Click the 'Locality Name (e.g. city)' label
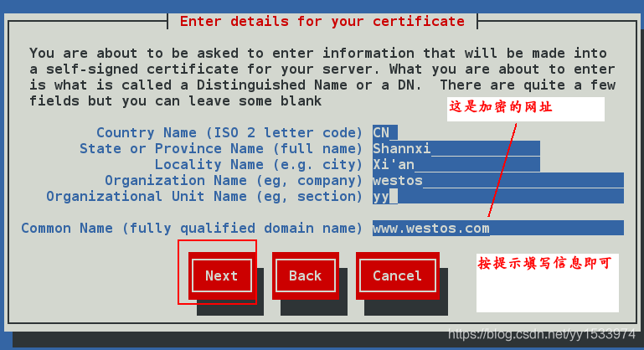 click(x=258, y=165)
